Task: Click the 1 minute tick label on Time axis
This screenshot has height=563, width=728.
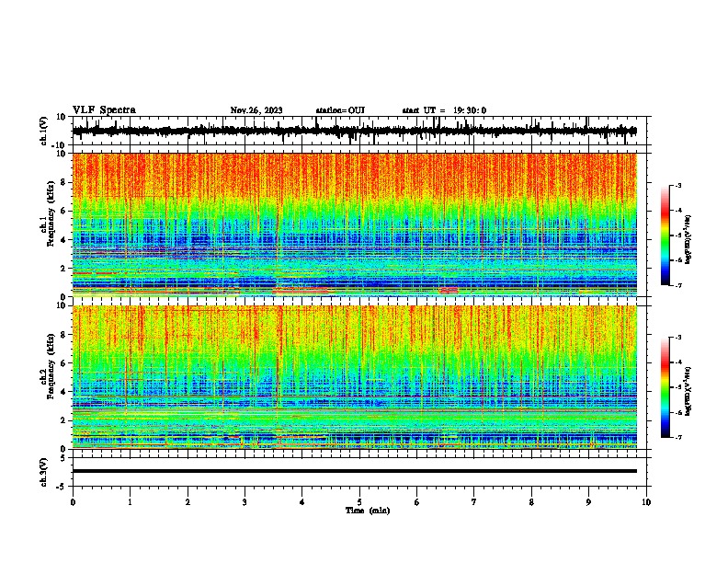Action: 130,502
